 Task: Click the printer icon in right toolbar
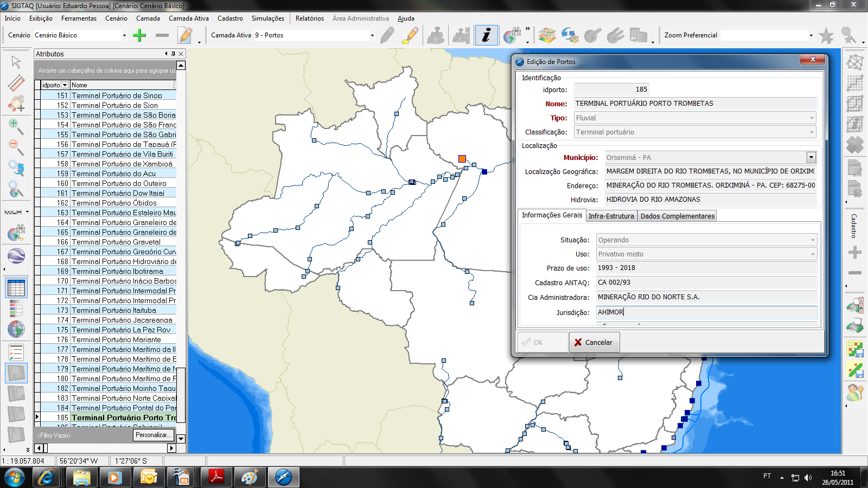point(855,325)
